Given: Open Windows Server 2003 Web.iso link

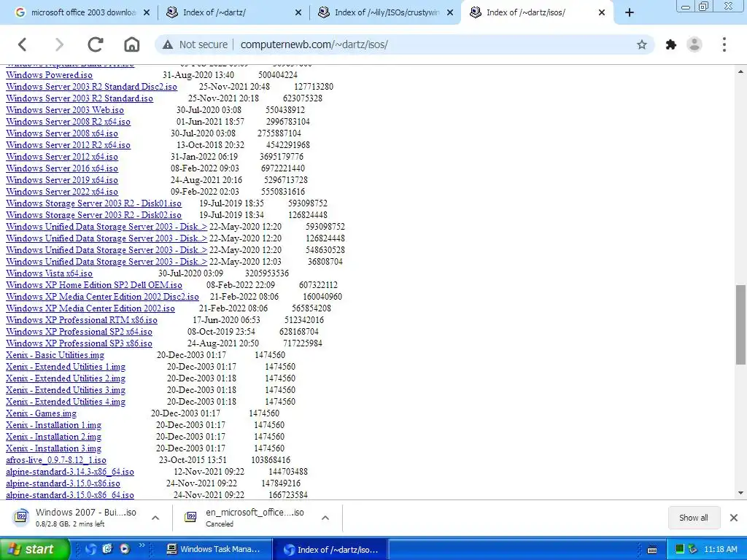Looking at the screenshot, I should [65, 110].
